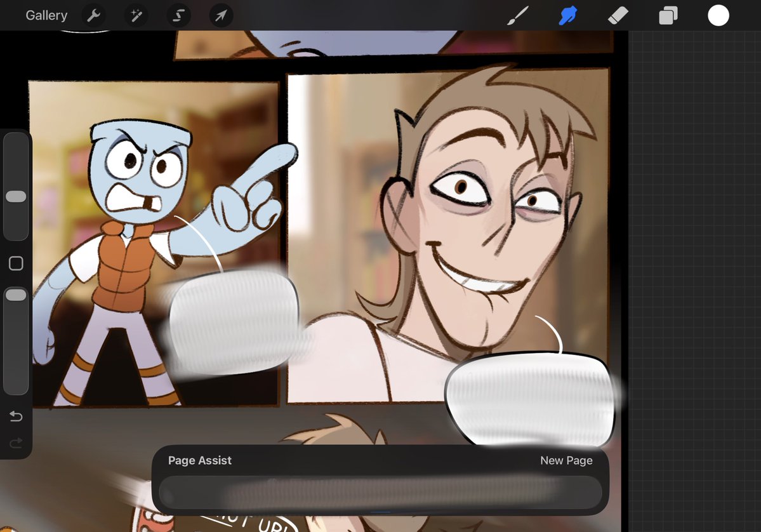Adjust the brush opacity slider handle
This screenshot has height=532, width=761.
click(x=16, y=295)
